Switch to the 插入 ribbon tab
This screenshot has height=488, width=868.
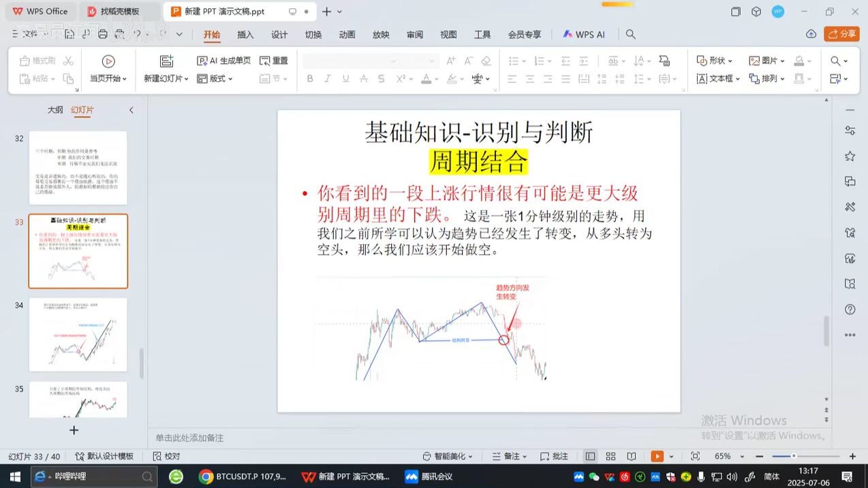pyautogui.click(x=245, y=35)
